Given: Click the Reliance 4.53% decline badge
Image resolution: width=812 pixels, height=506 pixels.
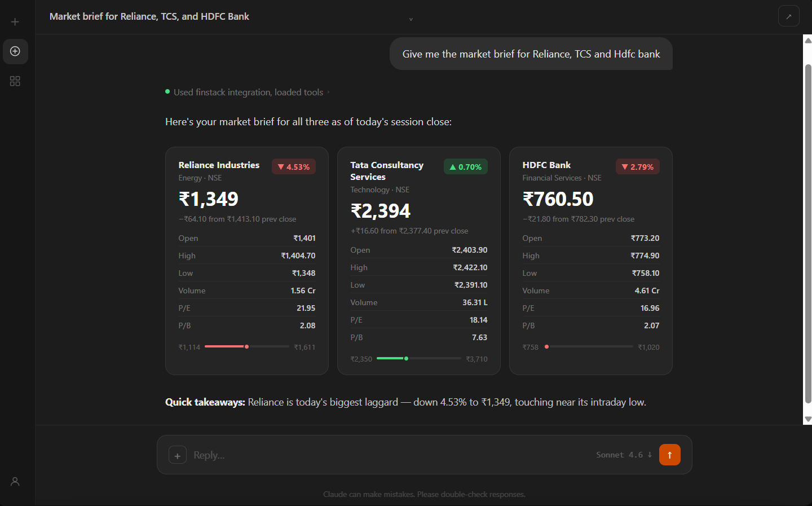Looking at the screenshot, I should click(293, 166).
